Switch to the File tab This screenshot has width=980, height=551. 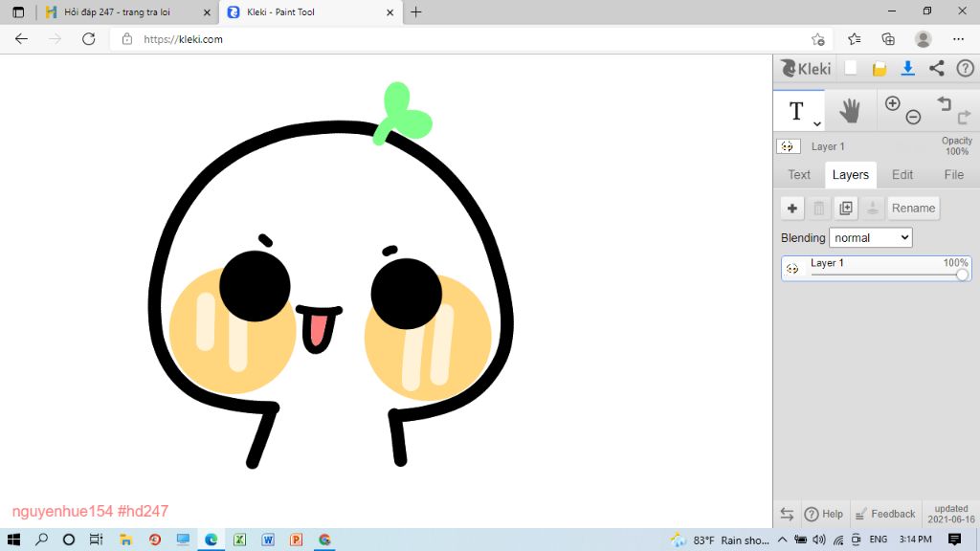[x=954, y=175]
